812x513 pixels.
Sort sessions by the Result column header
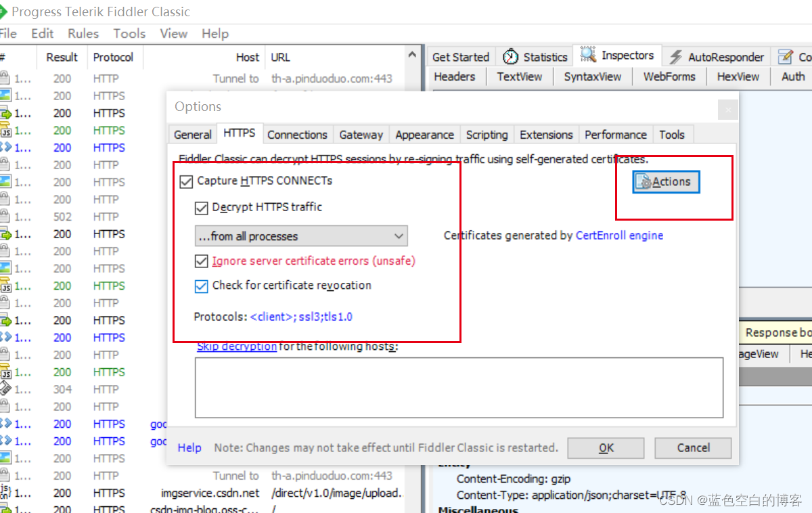click(x=62, y=58)
